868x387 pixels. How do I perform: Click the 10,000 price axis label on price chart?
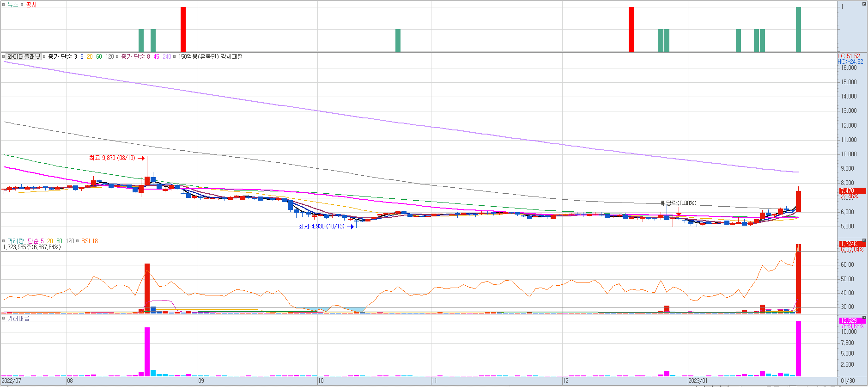(x=849, y=154)
